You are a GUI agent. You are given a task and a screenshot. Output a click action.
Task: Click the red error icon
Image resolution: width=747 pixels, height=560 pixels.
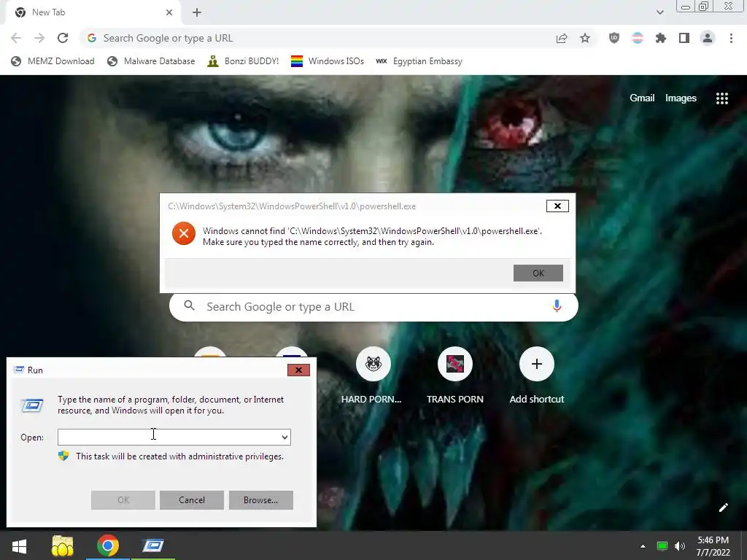[x=184, y=233]
